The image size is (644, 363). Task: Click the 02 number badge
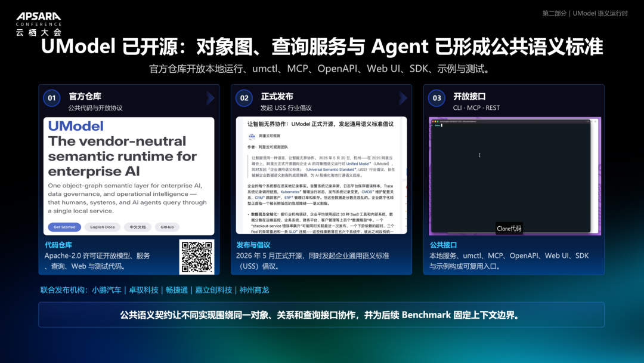pos(244,98)
